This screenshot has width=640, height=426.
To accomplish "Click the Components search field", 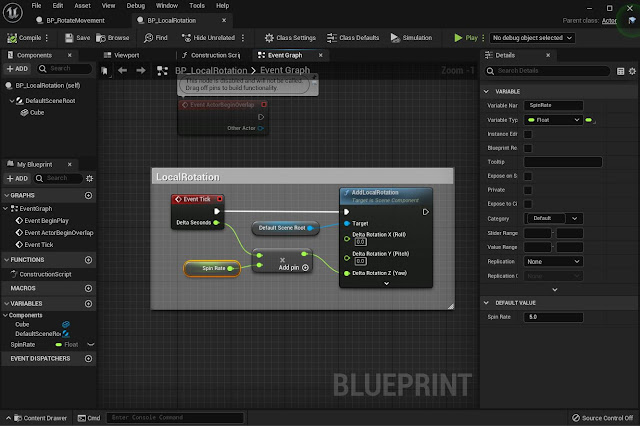I will click(x=64, y=69).
